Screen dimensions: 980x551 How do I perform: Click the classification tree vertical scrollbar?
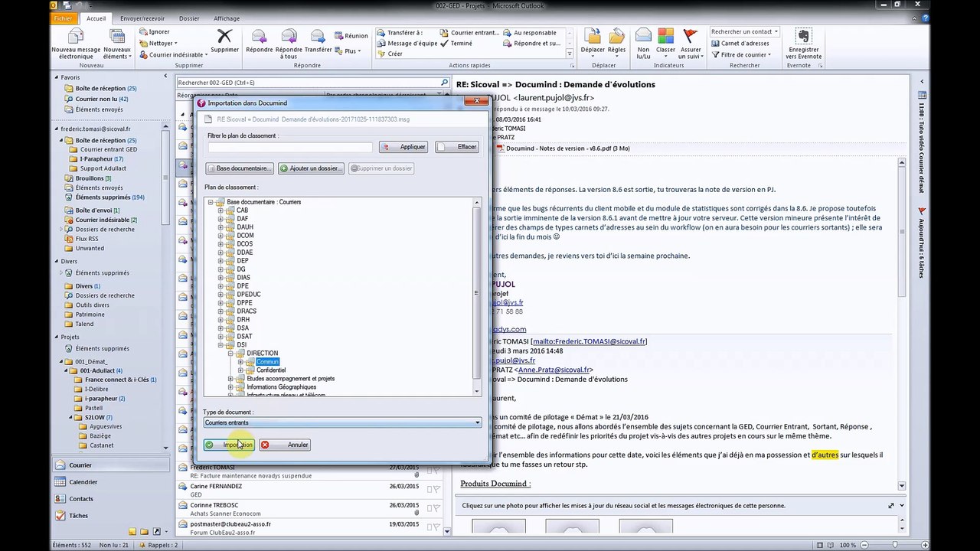(x=476, y=297)
